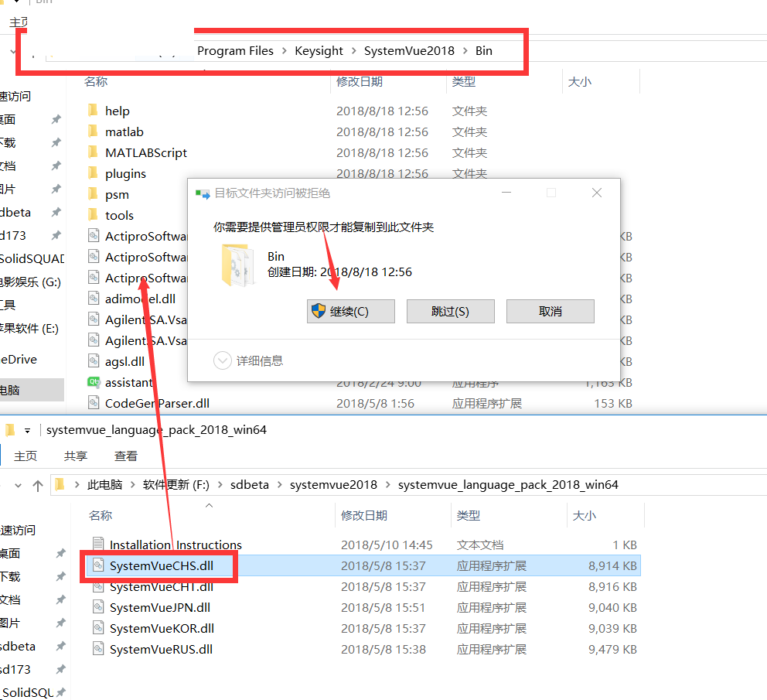Click the pin icon next to sdbeta in lower sidebar
The height and width of the screenshot is (700, 767).
[60, 646]
